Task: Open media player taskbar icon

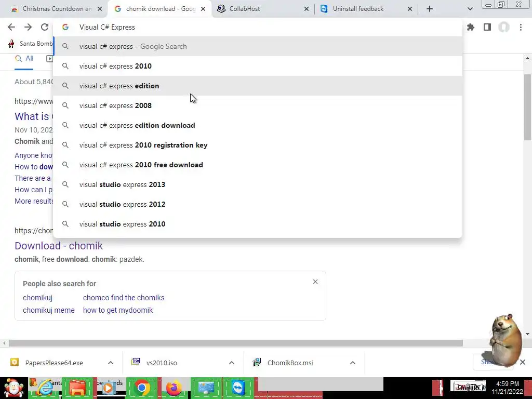Action: [x=109, y=388]
